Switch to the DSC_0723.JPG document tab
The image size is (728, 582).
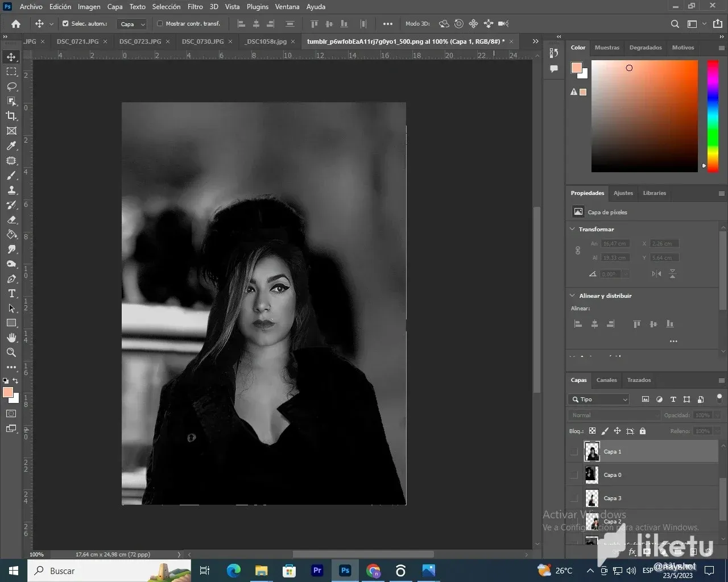pos(140,41)
